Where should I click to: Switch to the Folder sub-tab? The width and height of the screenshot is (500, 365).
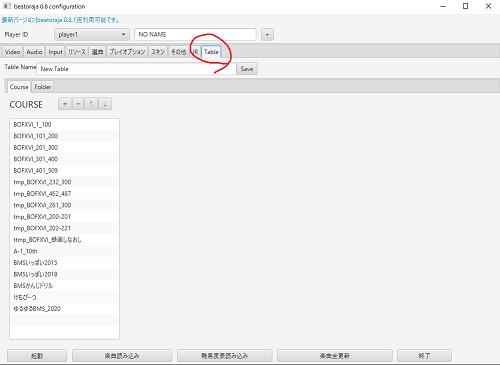[43, 87]
